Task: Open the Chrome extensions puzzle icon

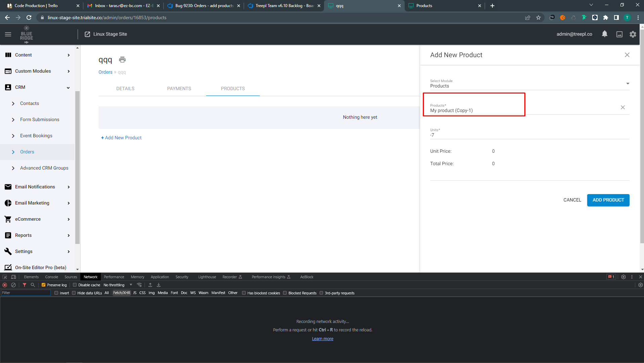Action: tap(606, 17)
